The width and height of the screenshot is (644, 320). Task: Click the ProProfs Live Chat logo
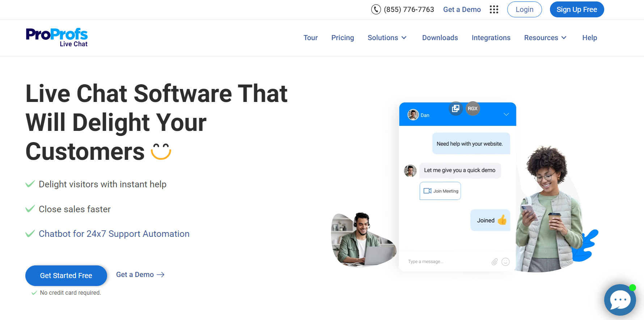click(57, 38)
